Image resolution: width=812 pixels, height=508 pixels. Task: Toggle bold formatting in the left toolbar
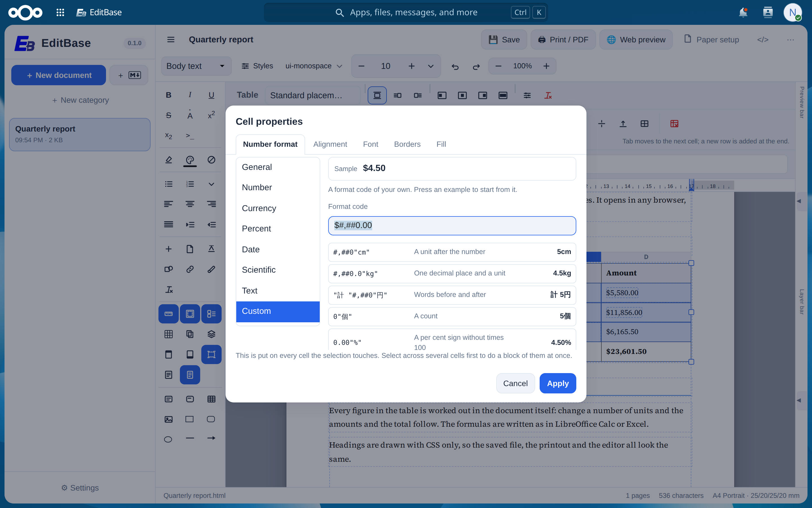pos(168,95)
